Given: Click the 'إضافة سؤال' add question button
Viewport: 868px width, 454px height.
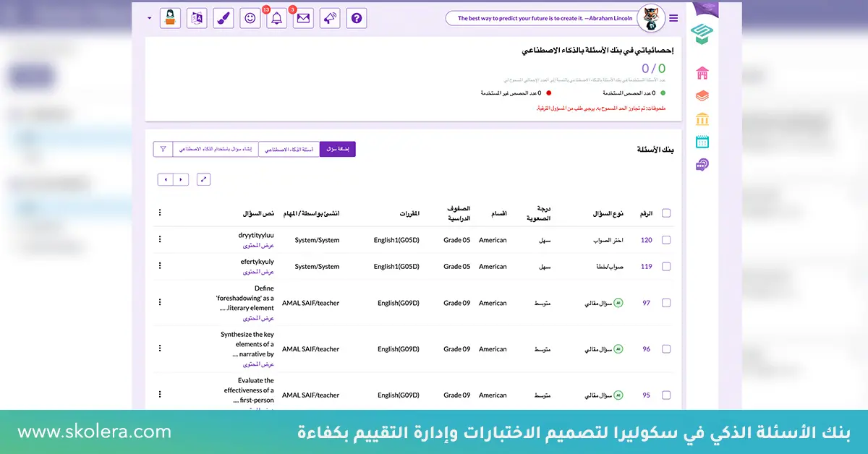Looking at the screenshot, I should point(338,149).
